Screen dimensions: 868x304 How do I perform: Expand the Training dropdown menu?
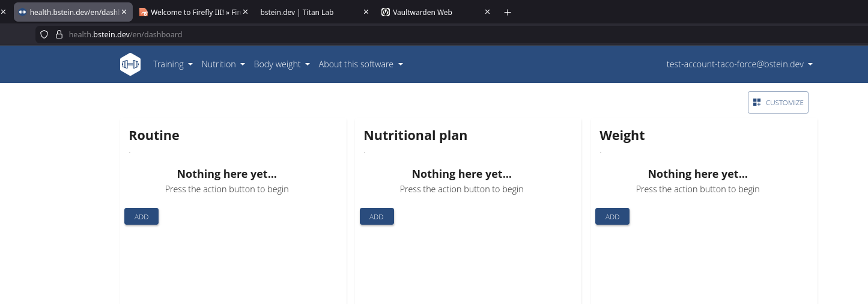(173, 64)
